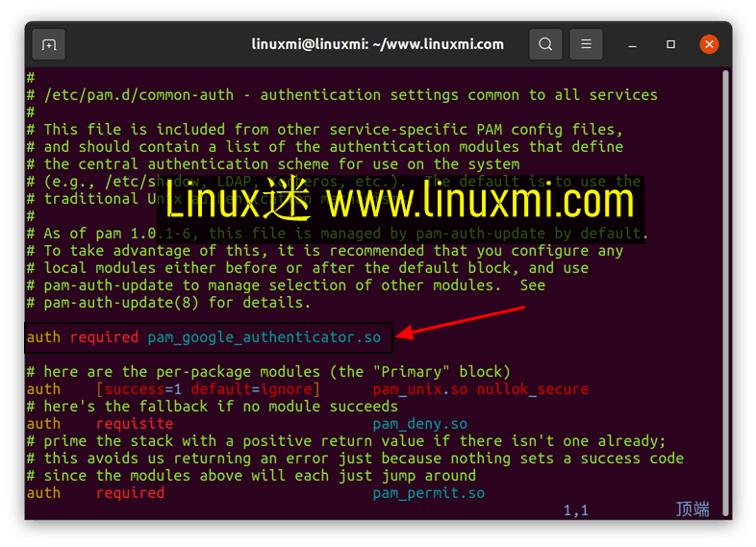756x547 pixels.
Task: Open the hamburger menu
Action: (x=586, y=44)
